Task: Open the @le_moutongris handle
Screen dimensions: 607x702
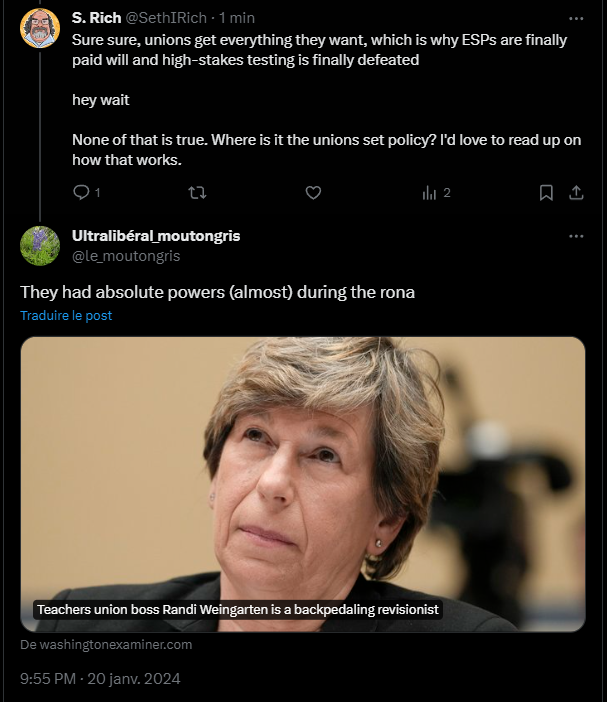Action: click(x=126, y=256)
